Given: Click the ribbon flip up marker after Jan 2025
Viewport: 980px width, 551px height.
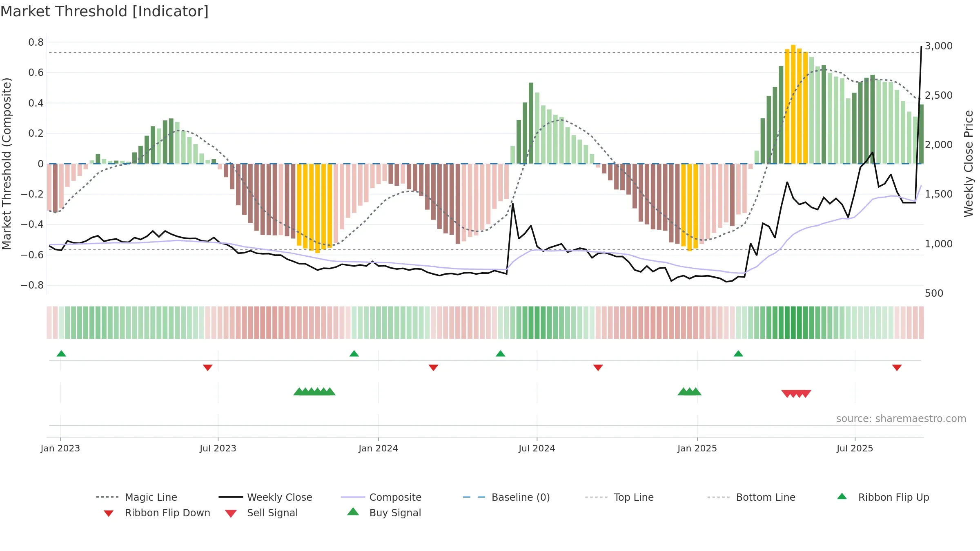Looking at the screenshot, I should [738, 353].
